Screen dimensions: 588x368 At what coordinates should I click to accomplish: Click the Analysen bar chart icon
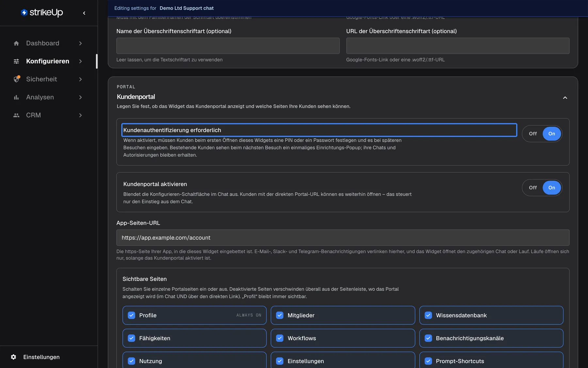(16, 97)
